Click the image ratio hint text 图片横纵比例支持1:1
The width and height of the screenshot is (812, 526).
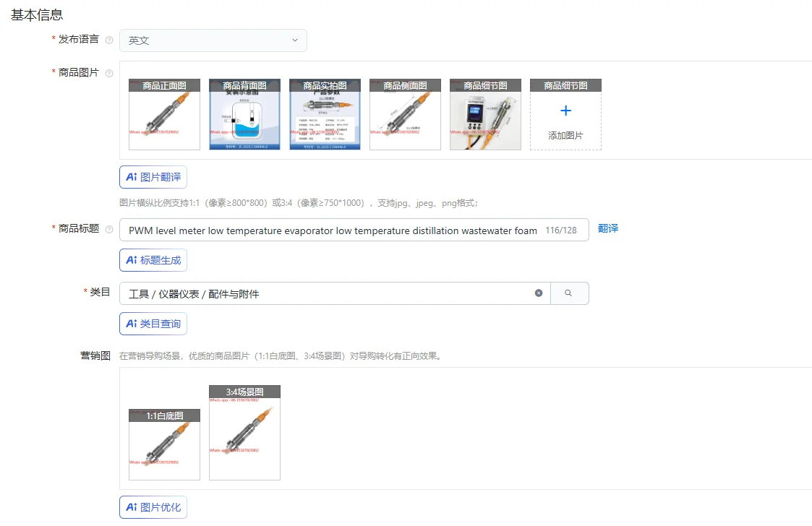(x=299, y=203)
